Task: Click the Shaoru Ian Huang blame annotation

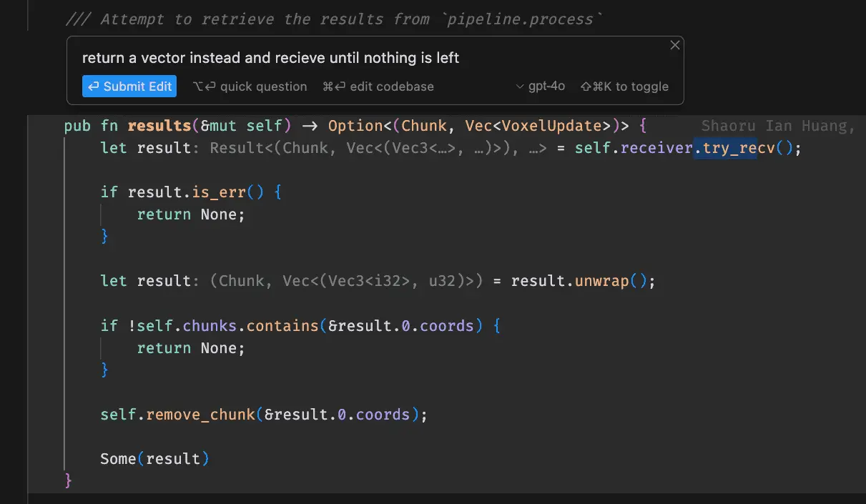Action: (x=777, y=127)
